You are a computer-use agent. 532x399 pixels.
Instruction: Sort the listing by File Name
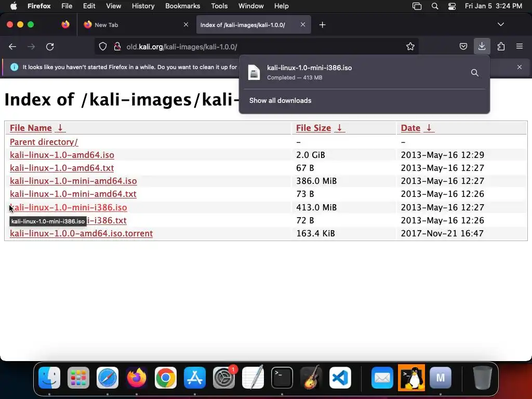pos(37,128)
